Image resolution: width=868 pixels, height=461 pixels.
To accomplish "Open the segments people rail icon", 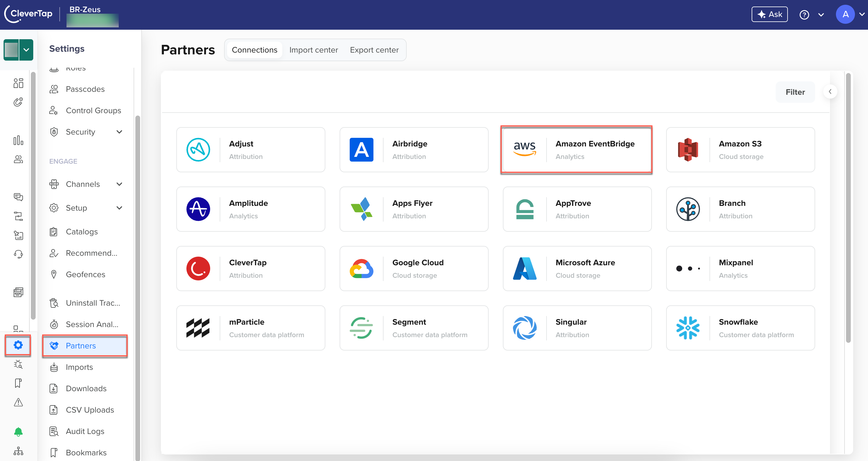I will pyautogui.click(x=18, y=159).
